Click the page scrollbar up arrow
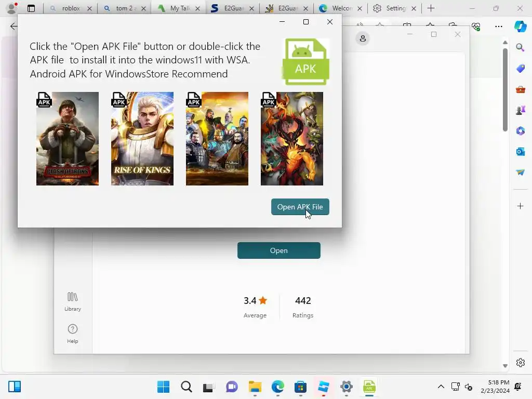532x399 pixels. pos(505,43)
